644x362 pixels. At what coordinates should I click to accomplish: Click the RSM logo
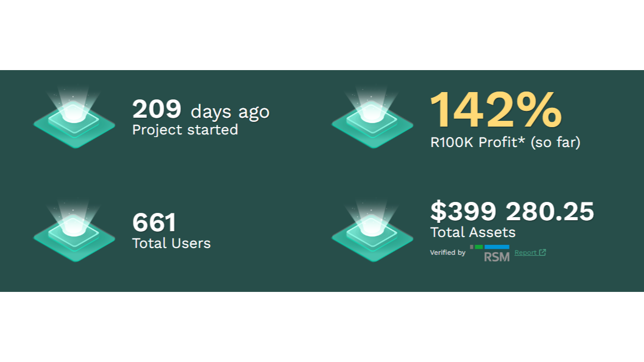pos(490,253)
